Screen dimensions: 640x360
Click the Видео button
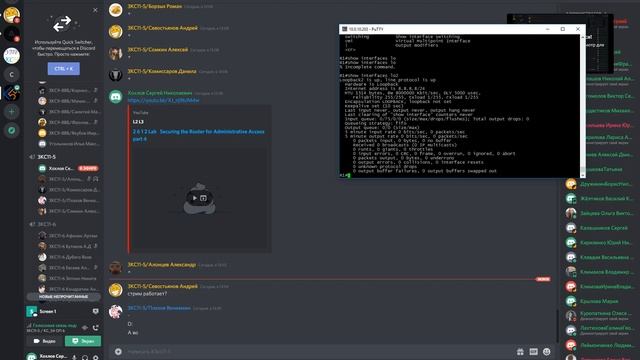(45, 341)
